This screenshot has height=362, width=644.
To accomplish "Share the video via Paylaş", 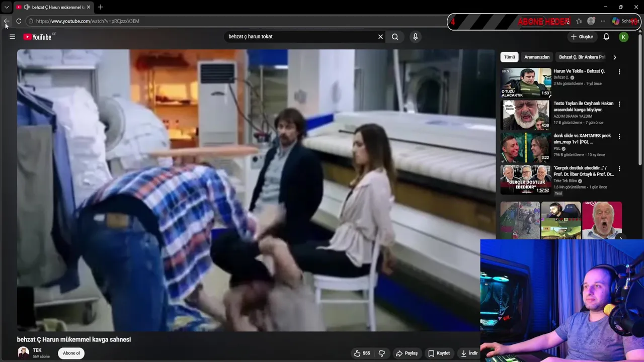I will point(407,353).
